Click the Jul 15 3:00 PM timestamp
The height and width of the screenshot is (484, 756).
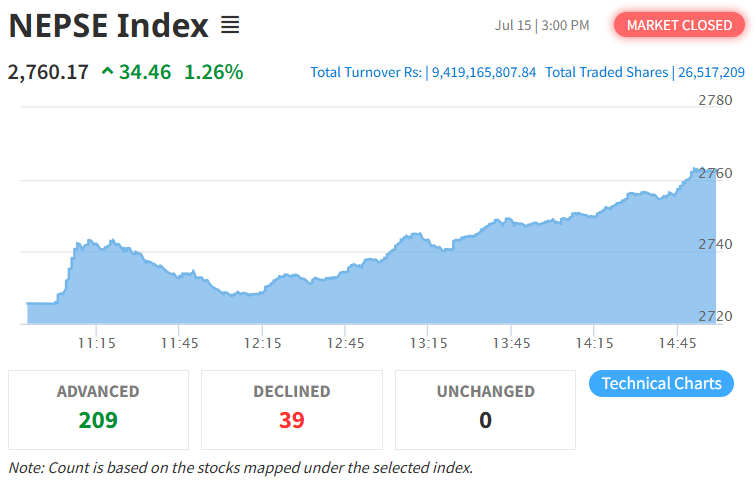point(542,25)
